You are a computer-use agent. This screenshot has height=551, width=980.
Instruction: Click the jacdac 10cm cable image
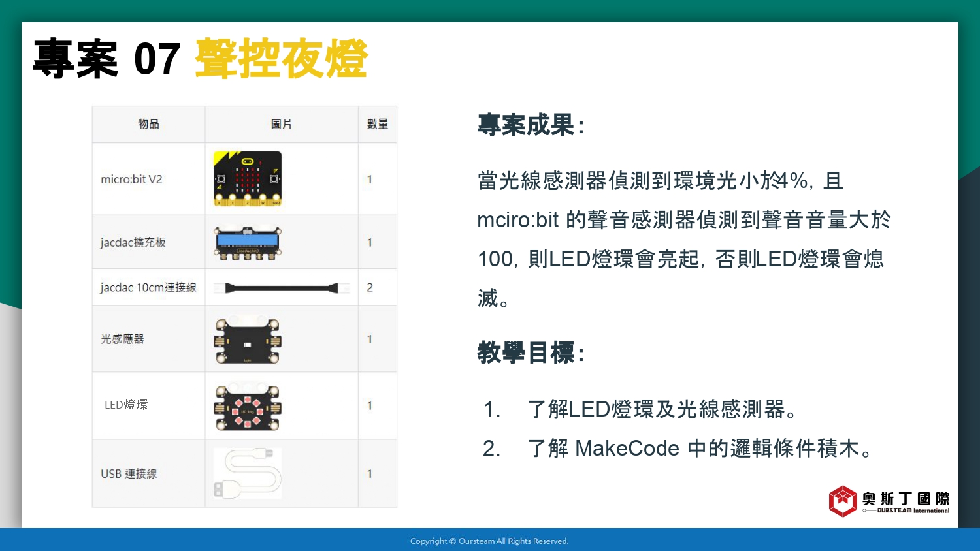tap(282, 288)
